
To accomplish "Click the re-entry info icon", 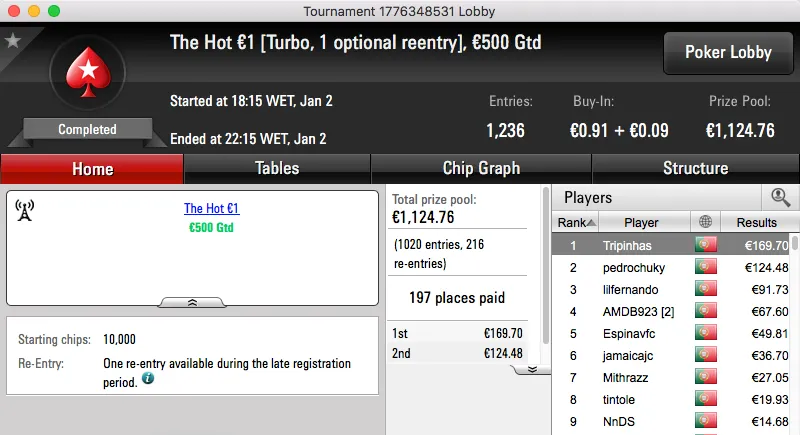I will click(148, 379).
